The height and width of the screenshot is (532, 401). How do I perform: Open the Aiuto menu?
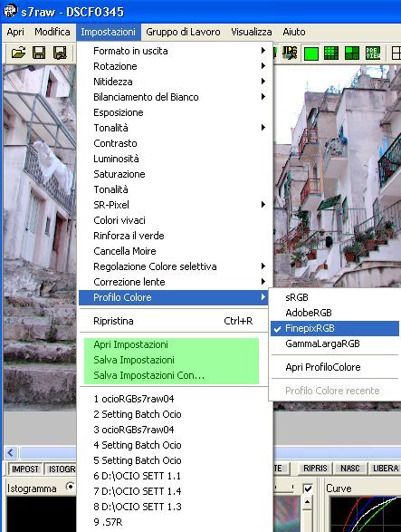[294, 32]
